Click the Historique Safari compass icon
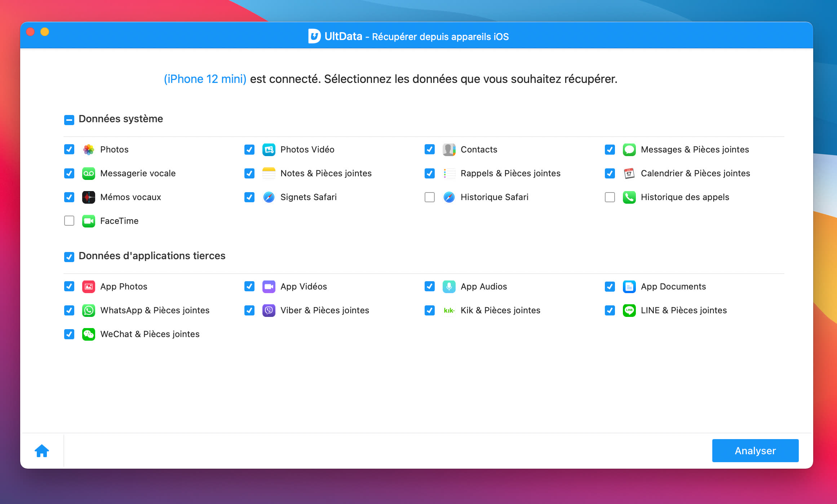 (449, 197)
